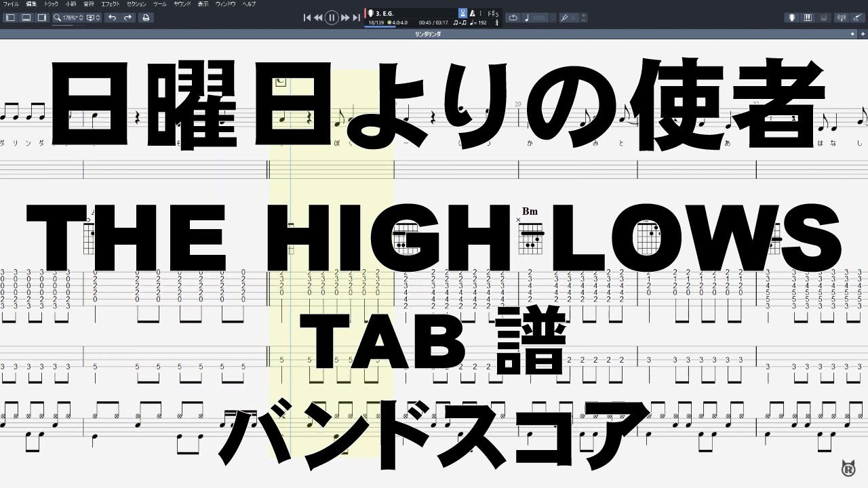Open the トラック (Track) menu

[51, 4]
